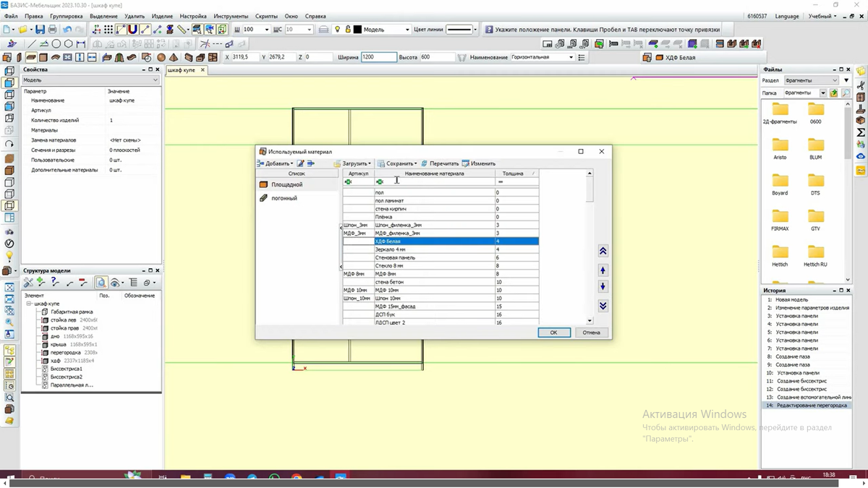Click the Print icon in main toolbar
The height and width of the screenshot is (488, 868).
[52, 29]
